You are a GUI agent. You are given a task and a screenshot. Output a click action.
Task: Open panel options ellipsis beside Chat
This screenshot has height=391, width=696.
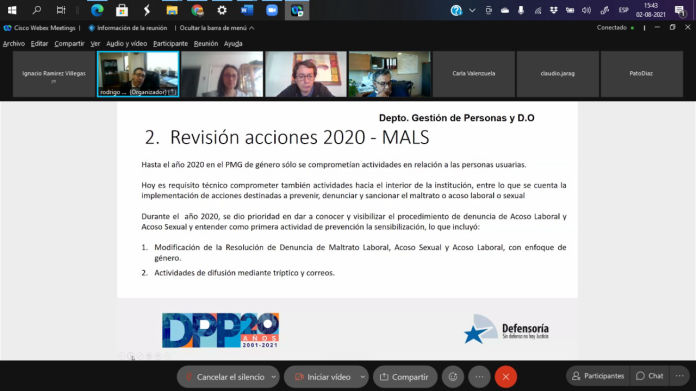click(680, 376)
